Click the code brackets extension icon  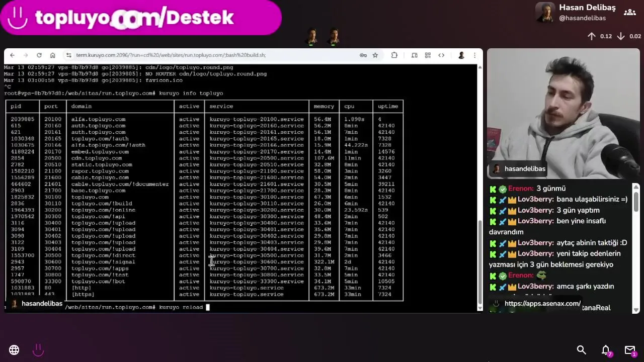[x=441, y=55]
